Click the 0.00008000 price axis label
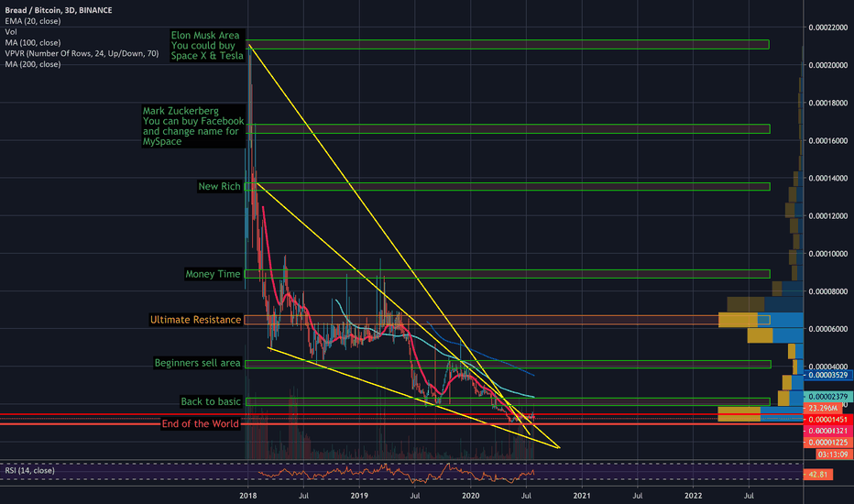Screen dimensions: 854x504 coord(827,291)
